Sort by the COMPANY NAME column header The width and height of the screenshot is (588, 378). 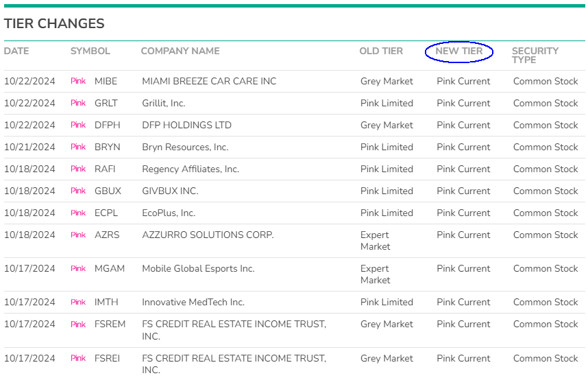point(180,51)
